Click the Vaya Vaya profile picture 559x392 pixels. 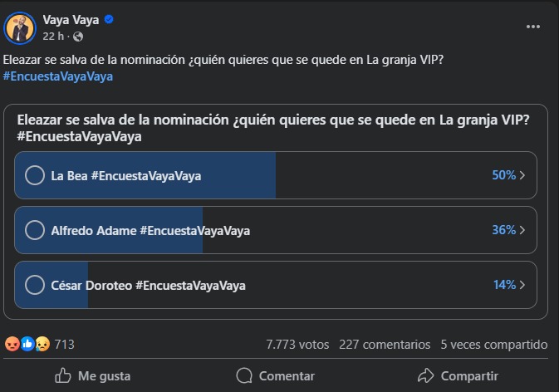pos(20,28)
